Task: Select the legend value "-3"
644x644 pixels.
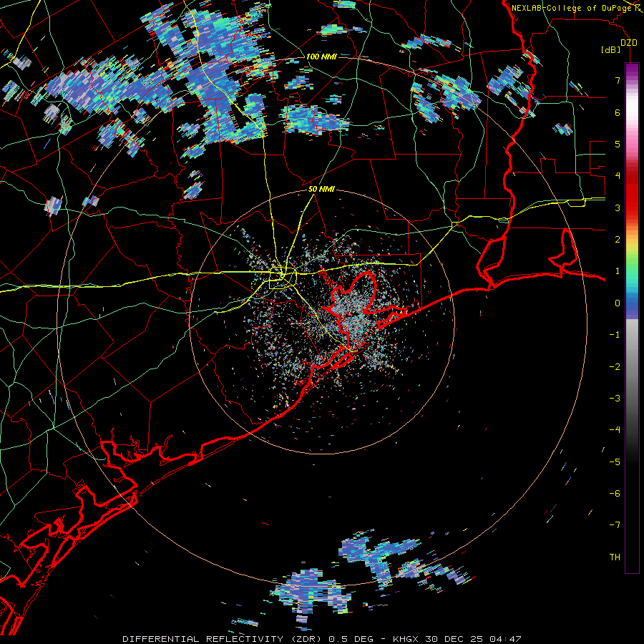Action: pos(615,399)
